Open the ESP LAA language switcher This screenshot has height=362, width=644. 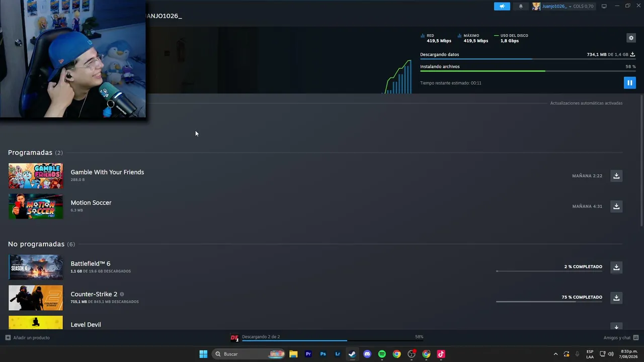click(590, 354)
